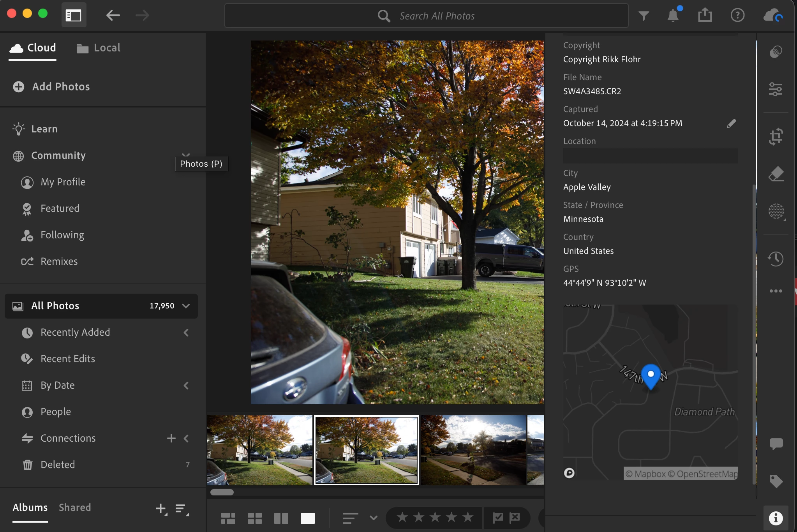Switch to the Shared tab
The image size is (797, 532).
75,507
